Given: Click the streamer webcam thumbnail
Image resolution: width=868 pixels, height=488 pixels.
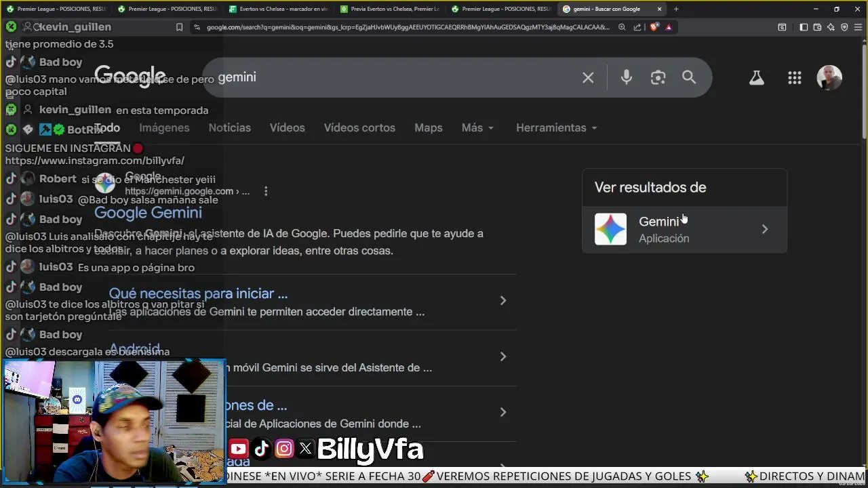Looking at the screenshot, I should [x=113, y=421].
